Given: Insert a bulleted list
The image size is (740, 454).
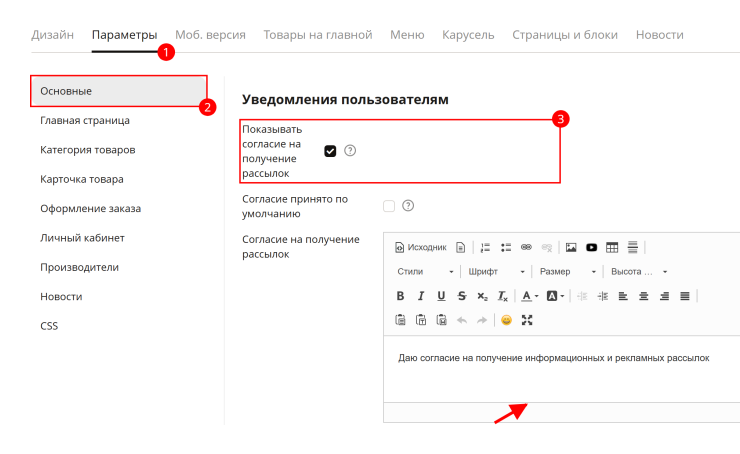Looking at the screenshot, I should tap(506, 247).
